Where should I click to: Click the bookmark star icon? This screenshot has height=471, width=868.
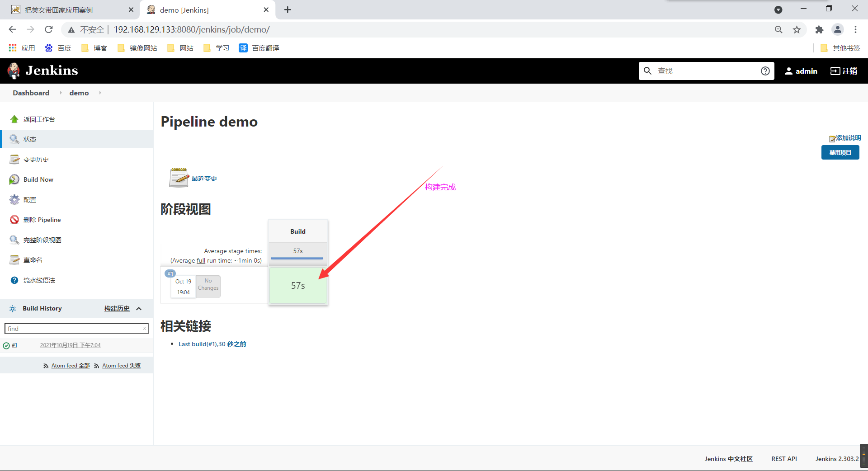click(797, 29)
